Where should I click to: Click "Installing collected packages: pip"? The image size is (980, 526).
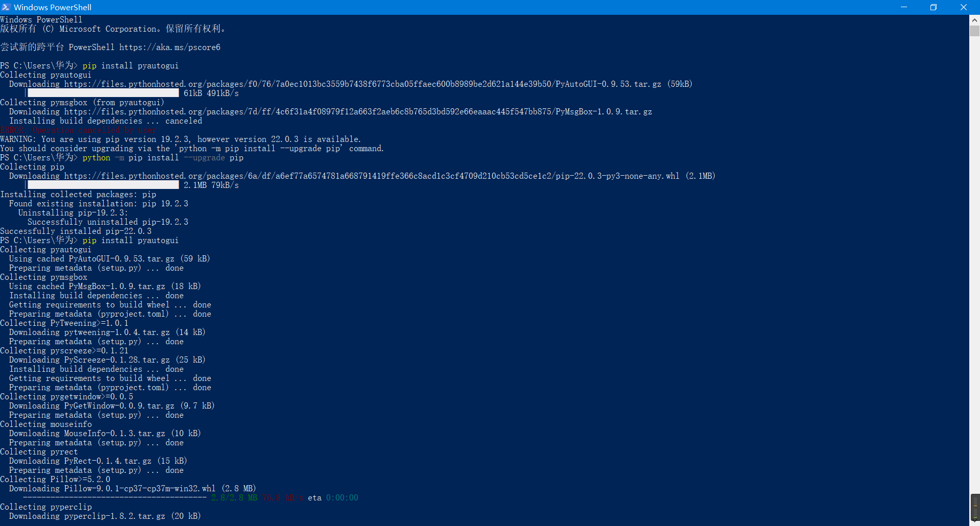(x=78, y=195)
